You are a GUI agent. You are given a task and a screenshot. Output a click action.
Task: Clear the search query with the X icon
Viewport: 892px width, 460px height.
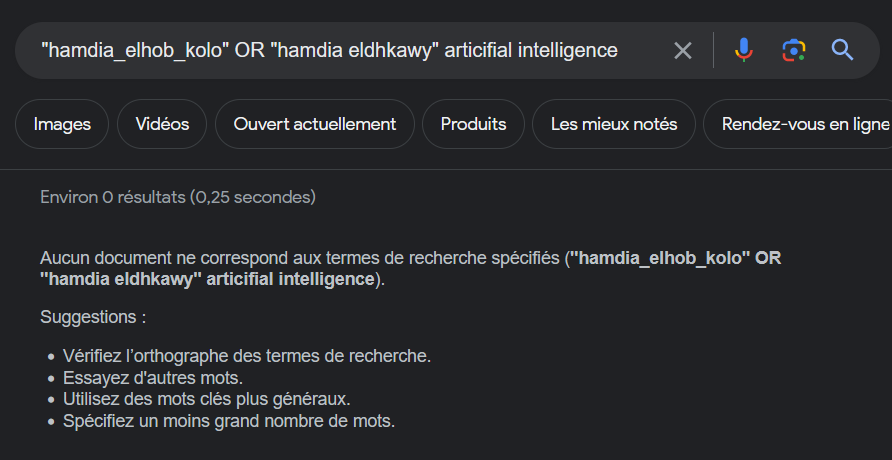pyautogui.click(x=683, y=50)
